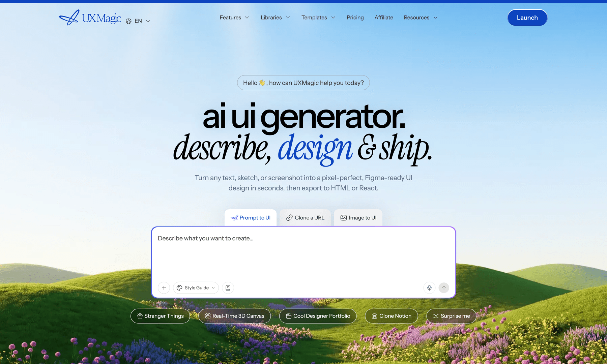Click the UXMagic logo

click(x=90, y=18)
